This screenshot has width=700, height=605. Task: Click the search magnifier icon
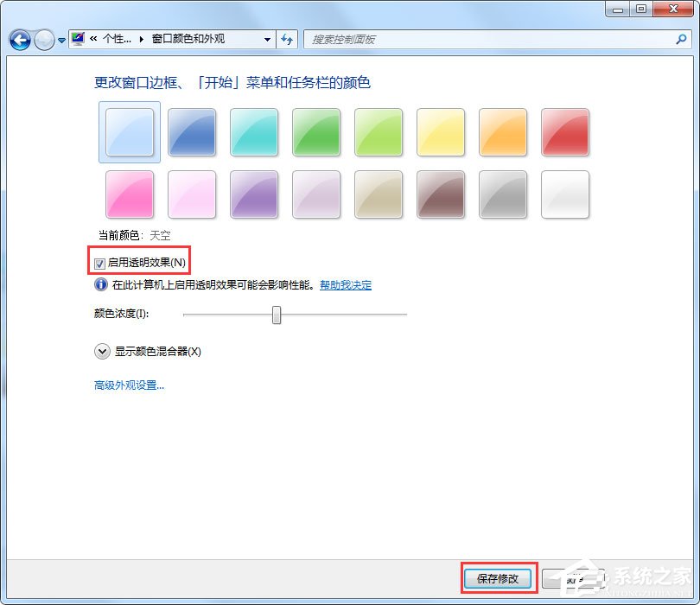pyautogui.click(x=682, y=40)
